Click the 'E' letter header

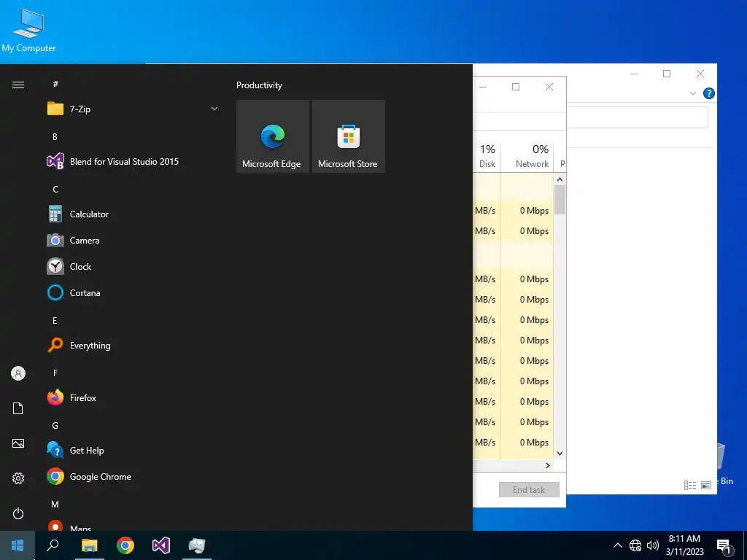[55, 321]
